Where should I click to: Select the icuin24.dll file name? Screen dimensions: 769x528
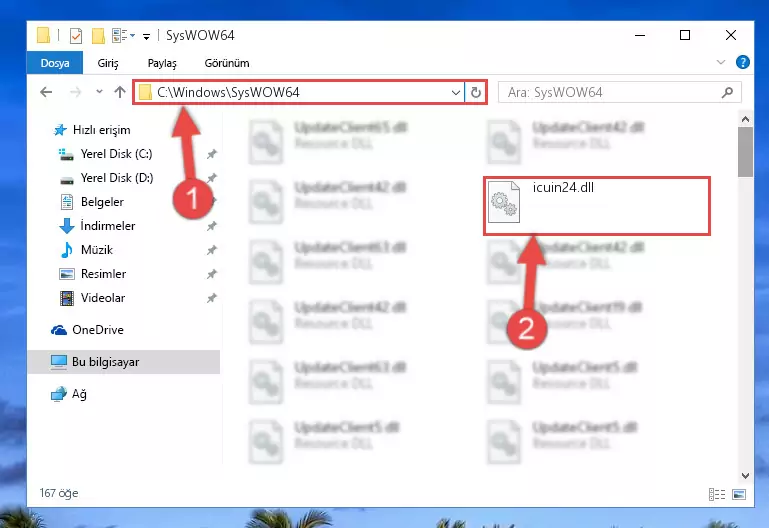(x=563, y=187)
